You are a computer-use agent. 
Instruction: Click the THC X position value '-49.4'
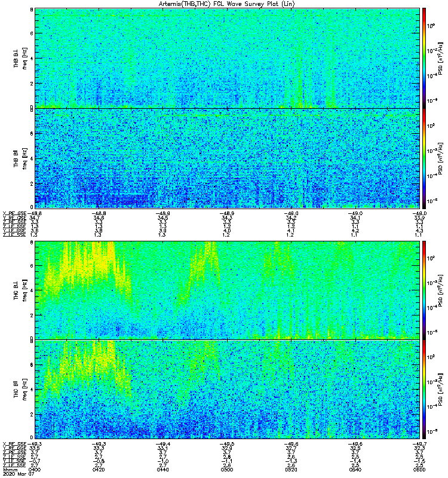(x=162, y=444)
